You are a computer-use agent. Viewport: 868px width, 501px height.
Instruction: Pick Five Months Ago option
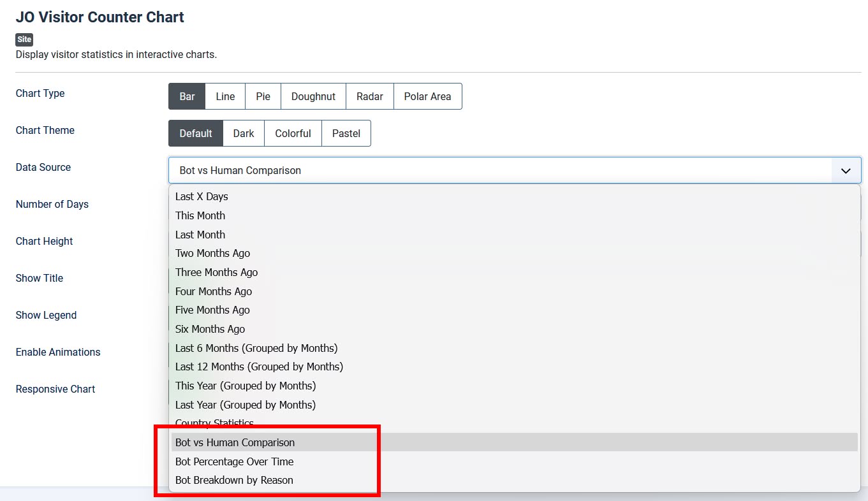point(515,310)
